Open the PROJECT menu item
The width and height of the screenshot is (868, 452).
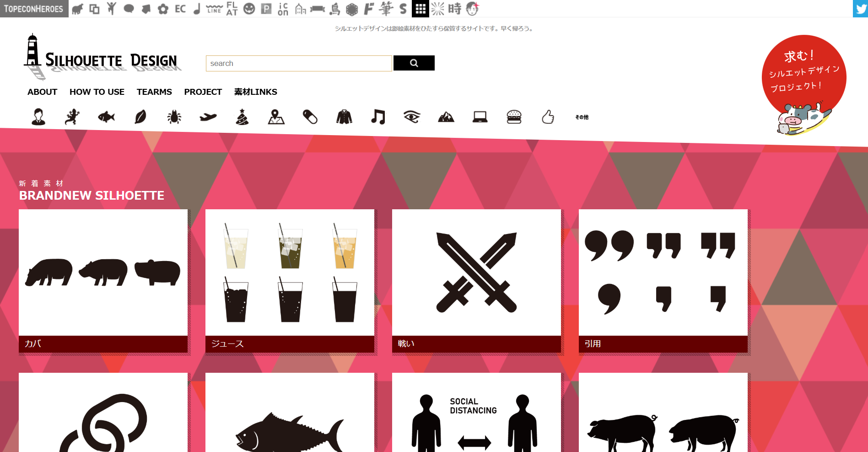(x=203, y=92)
